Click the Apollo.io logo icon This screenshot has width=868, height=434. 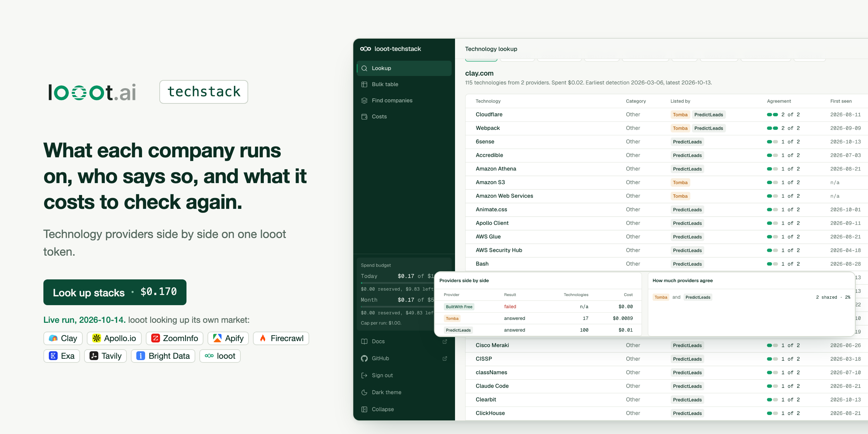click(97, 338)
